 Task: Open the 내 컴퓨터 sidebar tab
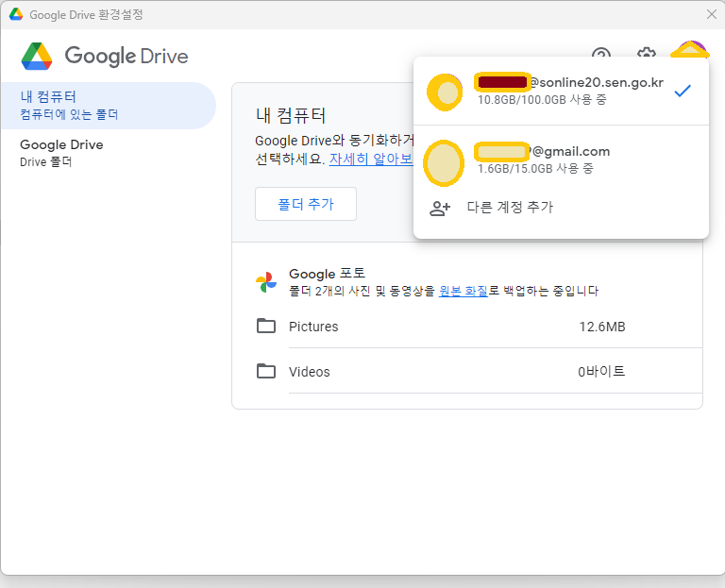point(109,106)
